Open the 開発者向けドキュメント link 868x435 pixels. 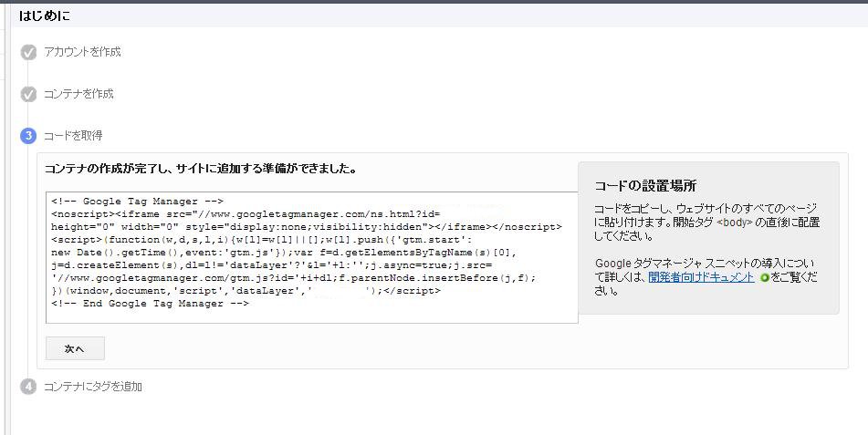(x=701, y=278)
